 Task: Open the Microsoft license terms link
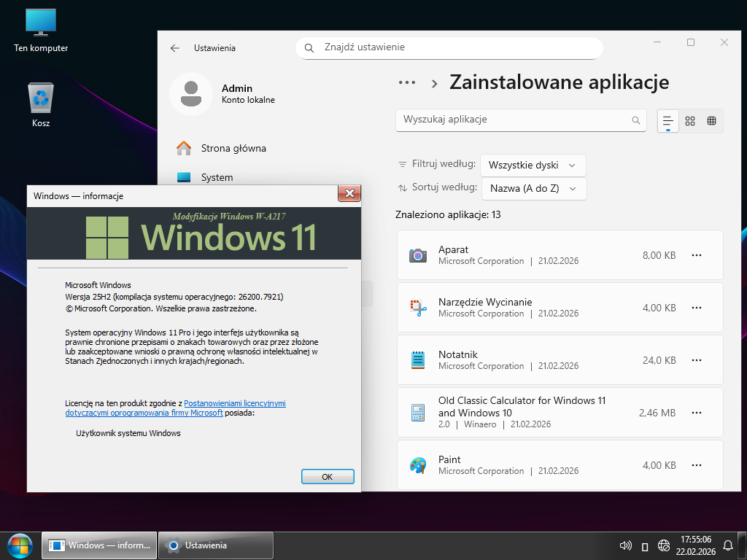[234, 403]
